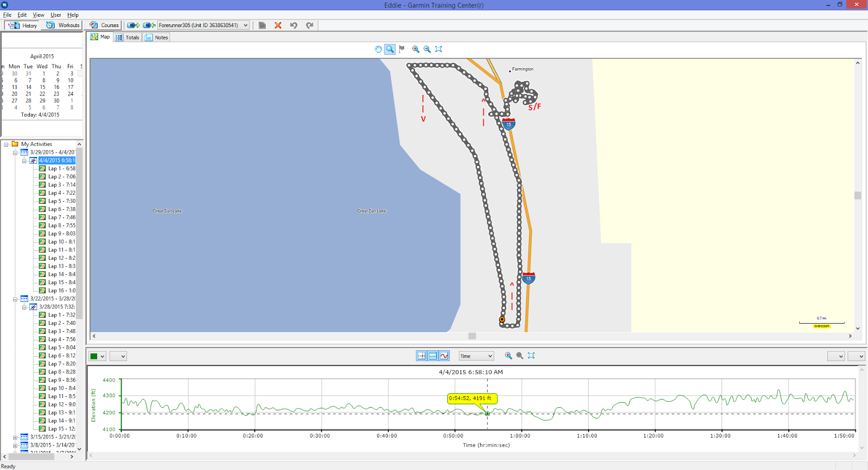Click the map horizontal scrollbar thumb
The width and height of the screenshot is (868, 470).
472,336
